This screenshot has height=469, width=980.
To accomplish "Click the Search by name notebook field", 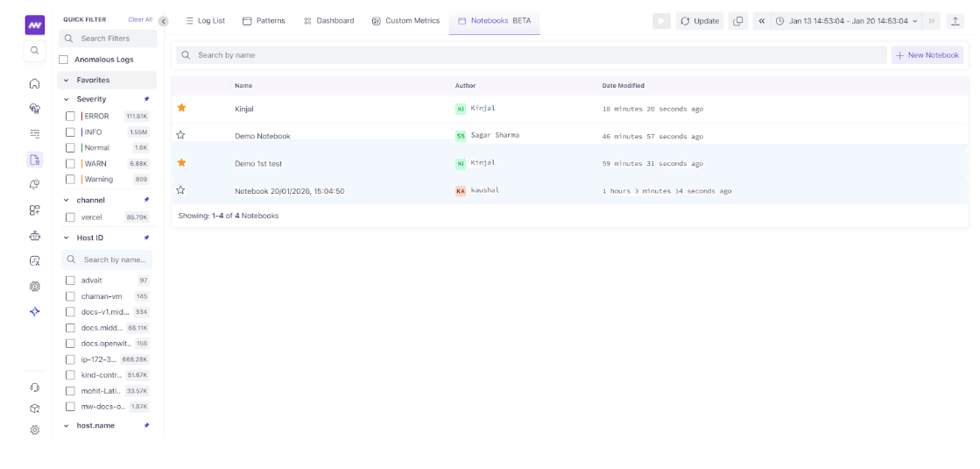I will 530,55.
